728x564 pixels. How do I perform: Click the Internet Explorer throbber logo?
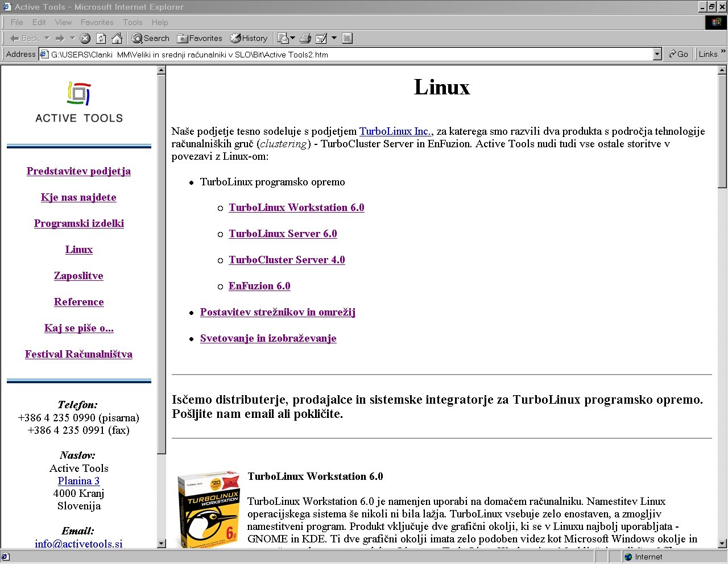coord(715,22)
